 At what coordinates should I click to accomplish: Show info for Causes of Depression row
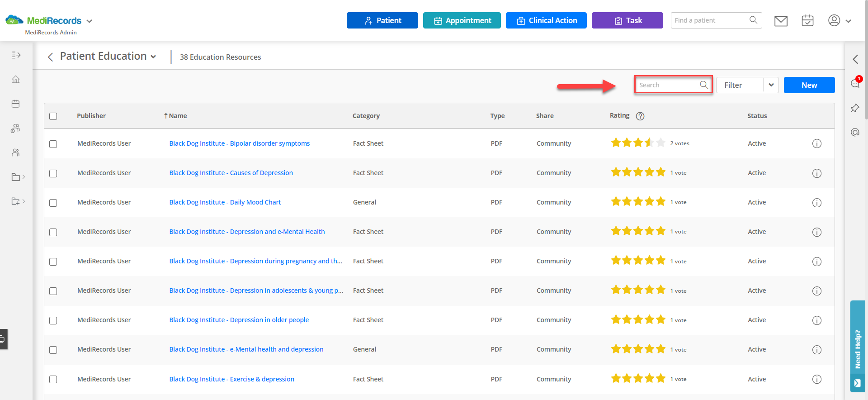pos(817,173)
